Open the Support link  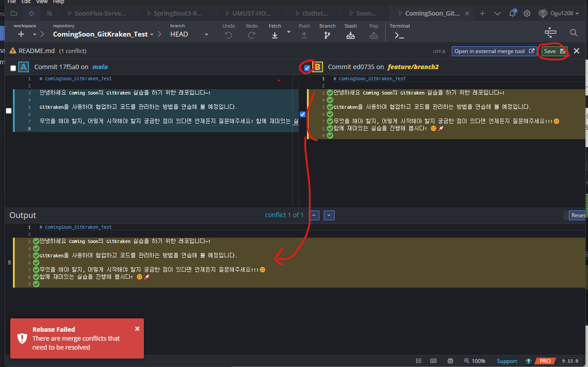coord(507,361)
